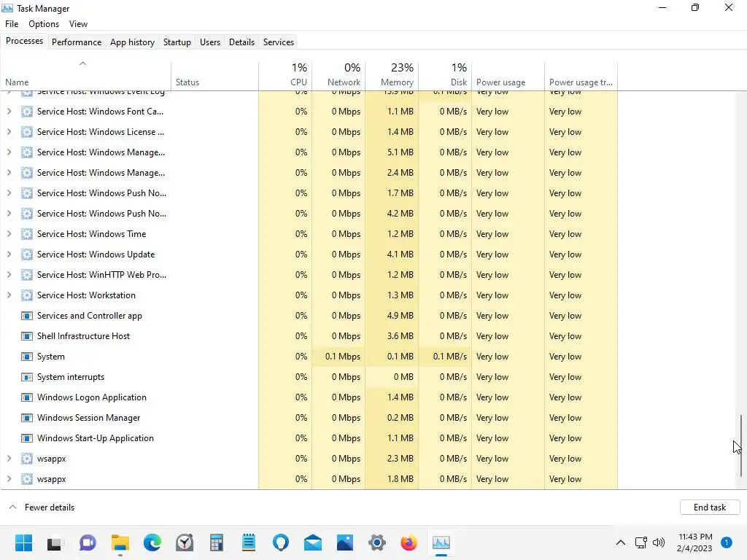Select Service Host: Windows Push No... 4.2 MB row
747x560 pixels.
309,214
